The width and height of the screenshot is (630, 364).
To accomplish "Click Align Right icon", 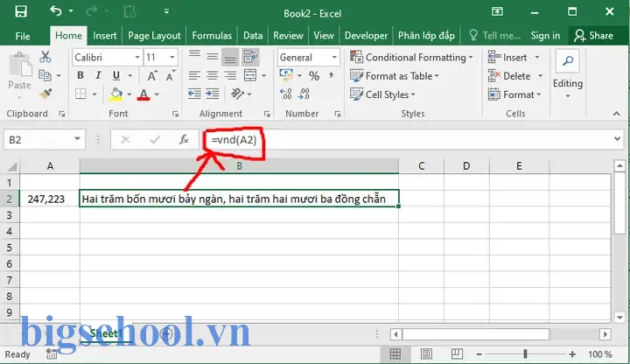I will click(x=230, y=75).
